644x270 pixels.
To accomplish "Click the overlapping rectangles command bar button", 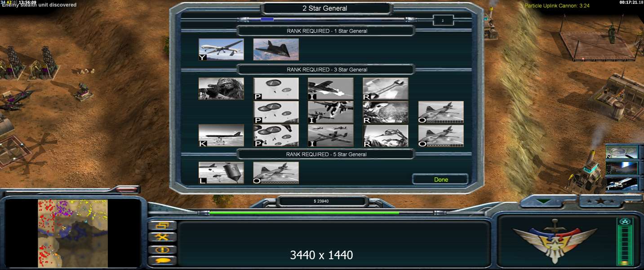I will [162, 225].
